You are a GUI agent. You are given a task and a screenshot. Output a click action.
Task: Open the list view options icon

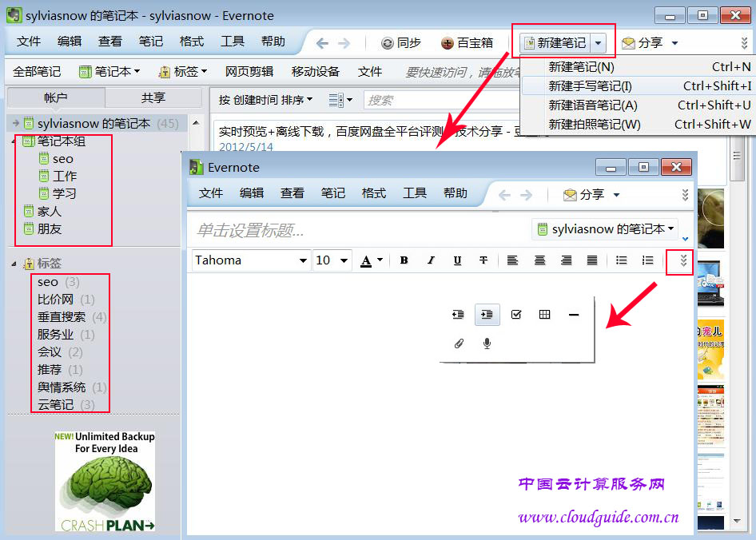pyautogui.click(x=340, y=100)
